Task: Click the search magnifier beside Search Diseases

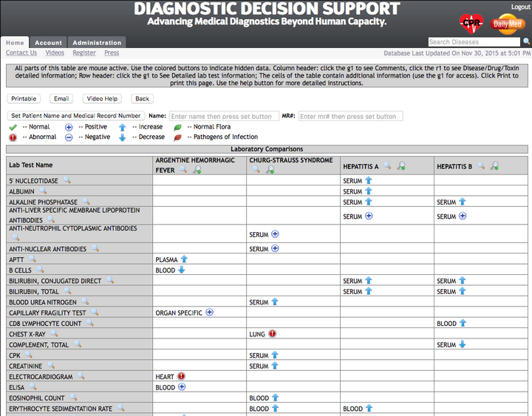Action: tap(526, 41)
